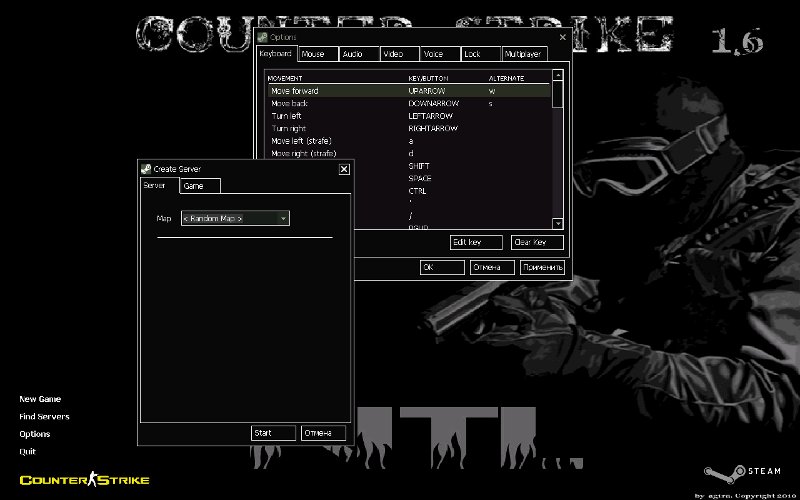Select the Turn right binding row
Image resolution: width=800 pixels, height=500 pixels.
409,129
